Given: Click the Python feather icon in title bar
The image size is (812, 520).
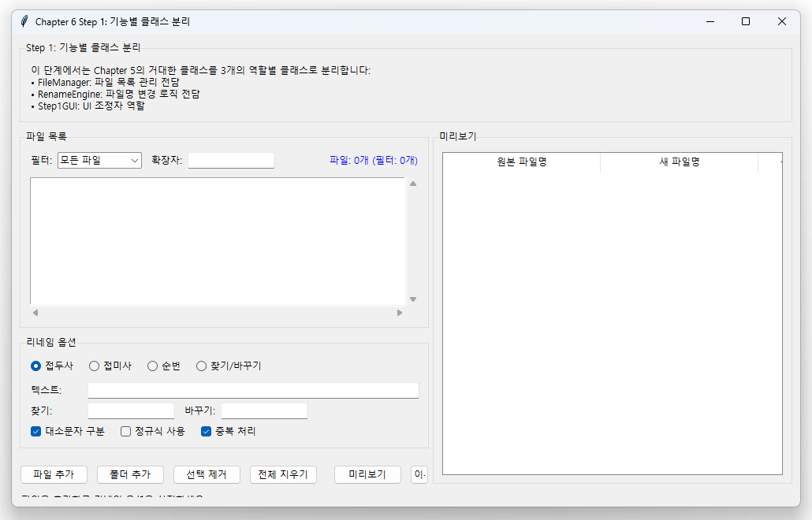Looking at the screenshot, I should [x=23, y=21].
